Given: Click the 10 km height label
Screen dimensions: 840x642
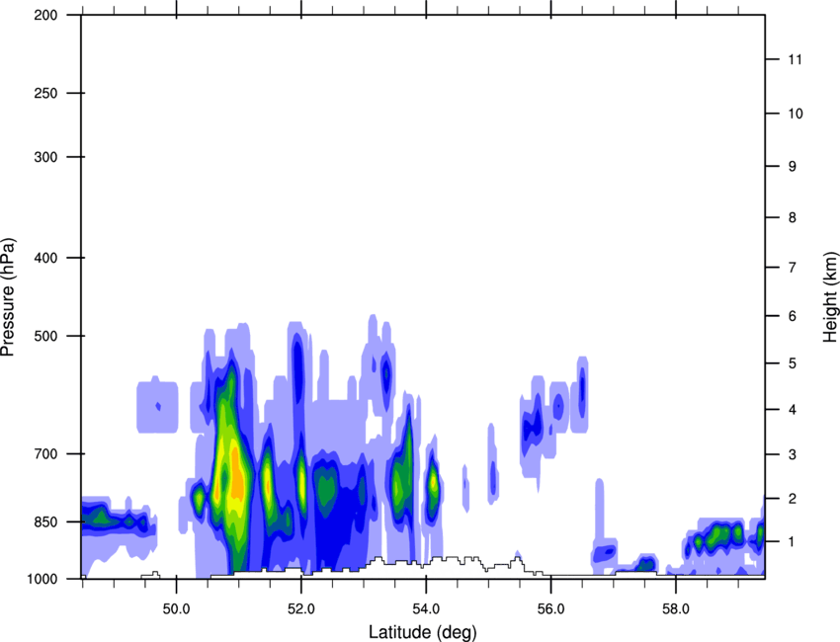Looking at the screenshot, I should tap(796, 114).
